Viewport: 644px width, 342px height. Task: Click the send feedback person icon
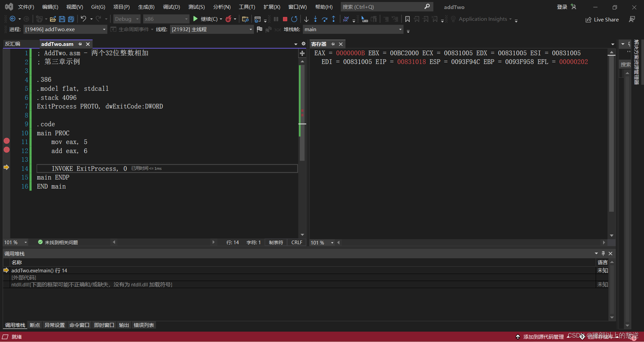(x=632, y=19)
